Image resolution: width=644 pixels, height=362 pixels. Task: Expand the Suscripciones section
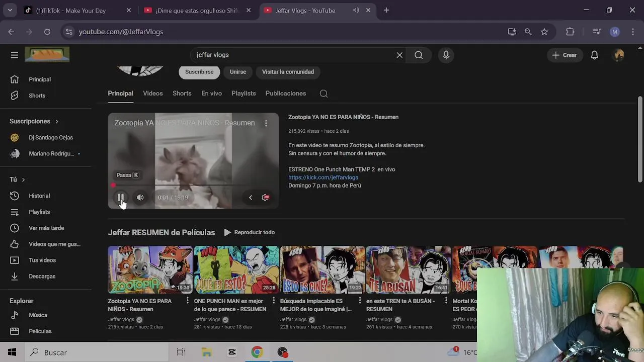coord(34,121)
